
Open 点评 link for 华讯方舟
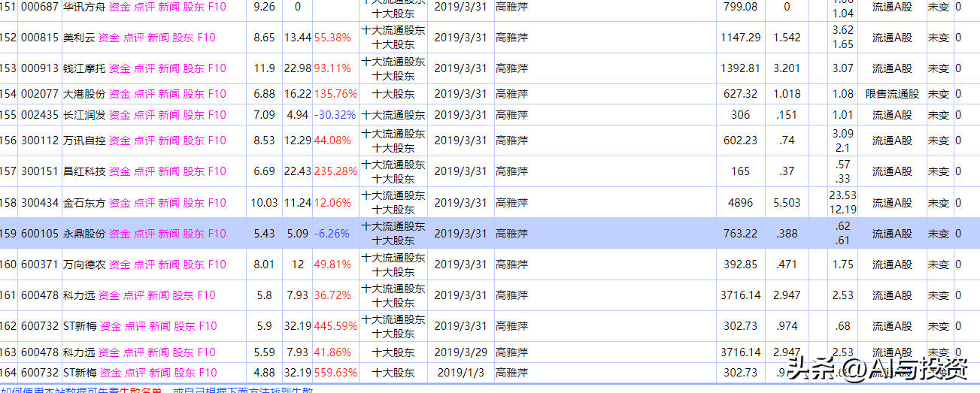[144, 6]
